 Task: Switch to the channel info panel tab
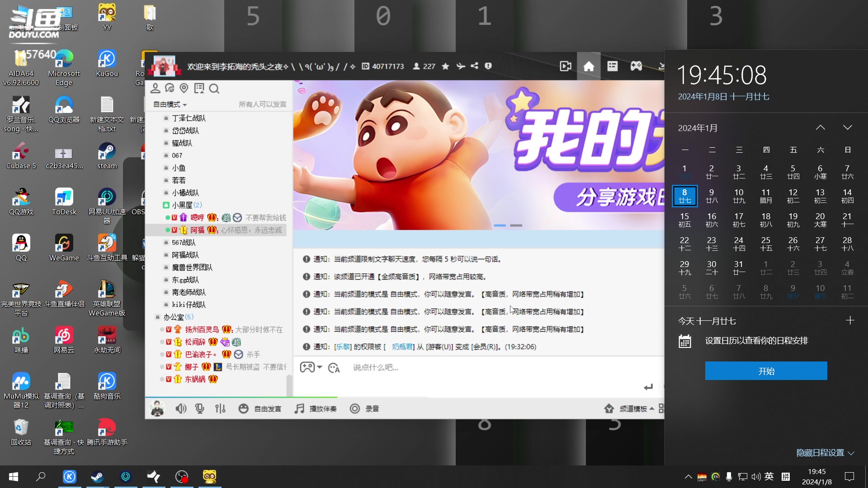[612, 66]
